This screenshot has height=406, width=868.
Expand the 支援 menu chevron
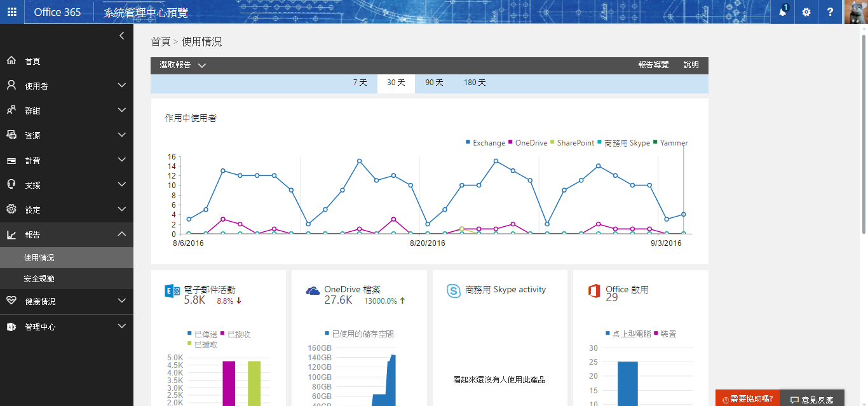click(x=122, y=185)
